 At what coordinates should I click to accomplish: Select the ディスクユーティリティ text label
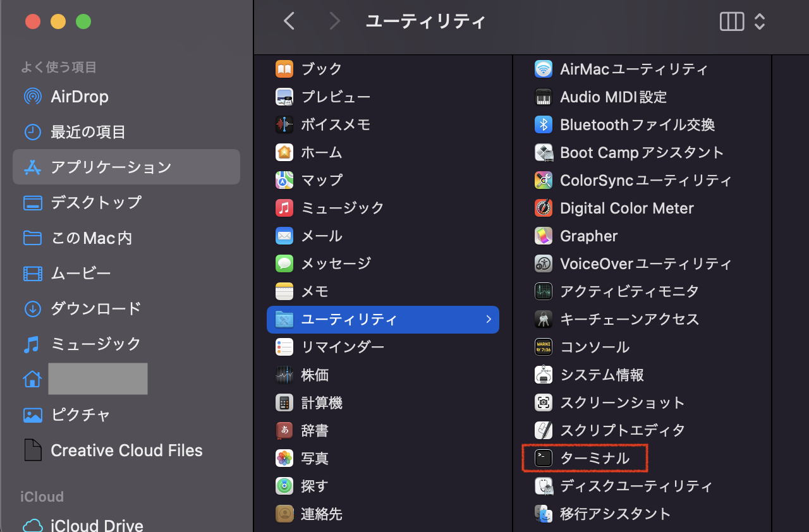(x=636, y=486)
